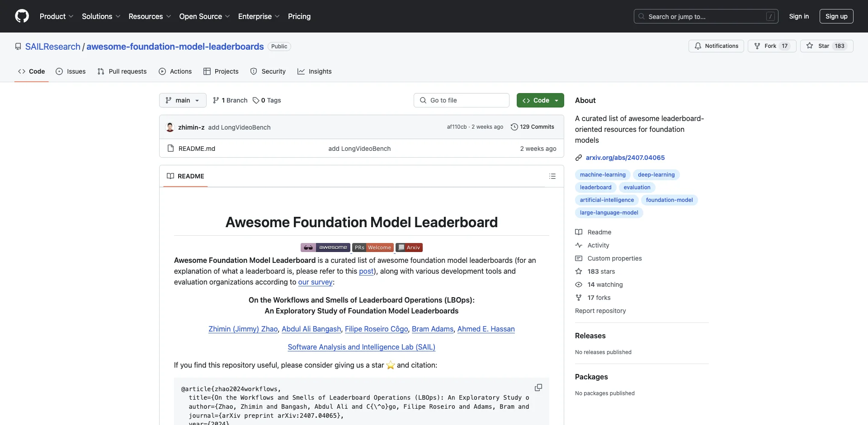868x425 pixels.
Task: Switch to the Issues tab
Action: click(71, 71)
